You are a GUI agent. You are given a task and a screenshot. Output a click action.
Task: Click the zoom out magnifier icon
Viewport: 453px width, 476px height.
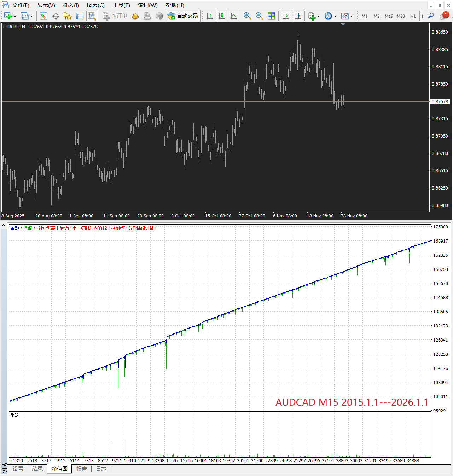pyautogui.click(x=259, y=16)
